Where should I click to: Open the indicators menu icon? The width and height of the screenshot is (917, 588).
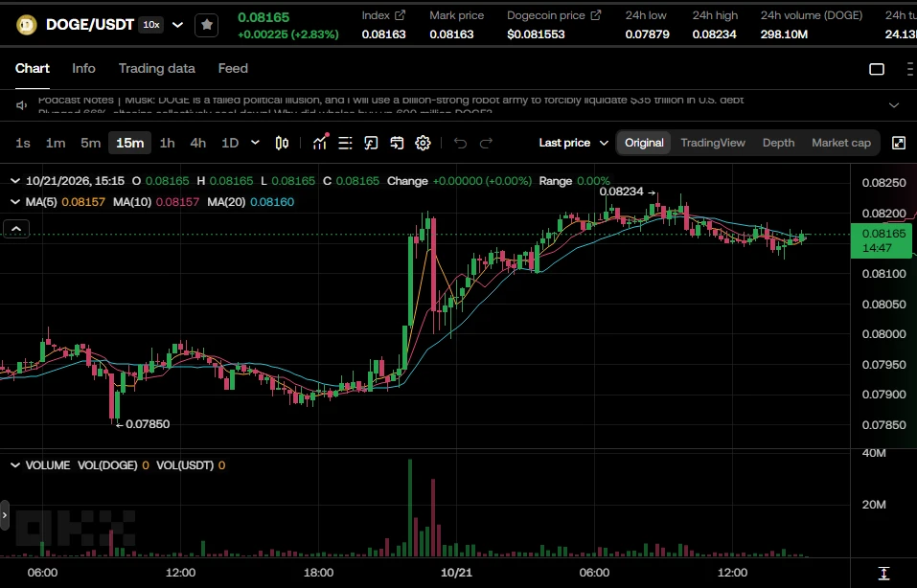tap(320, 143)
